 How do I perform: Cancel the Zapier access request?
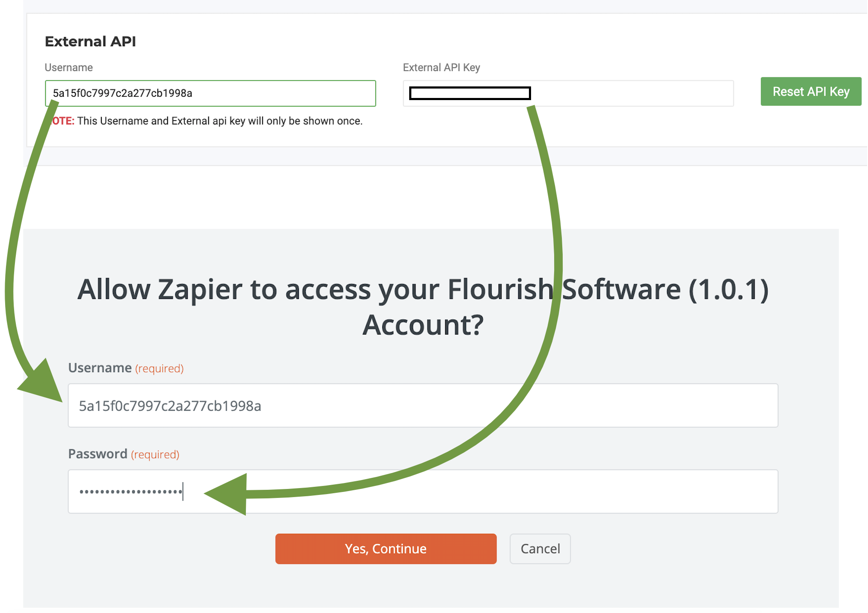click(540, 548)
